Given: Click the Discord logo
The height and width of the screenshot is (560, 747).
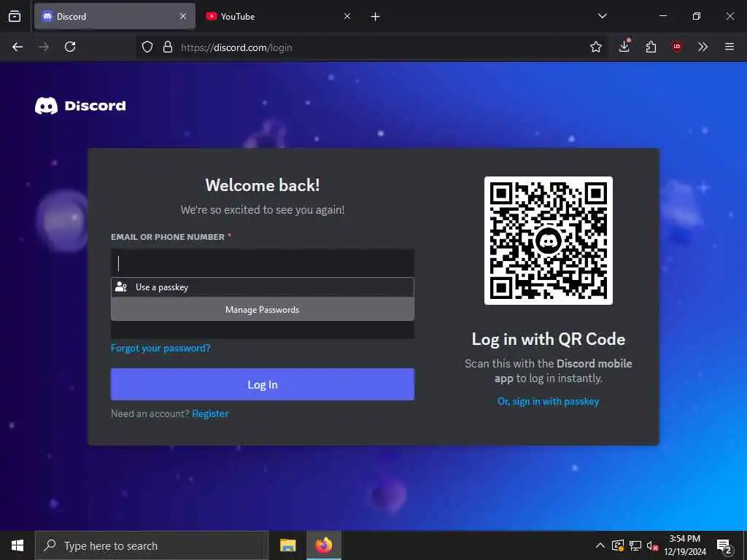Looking at the screenshot, I should [x=80, y=106].
